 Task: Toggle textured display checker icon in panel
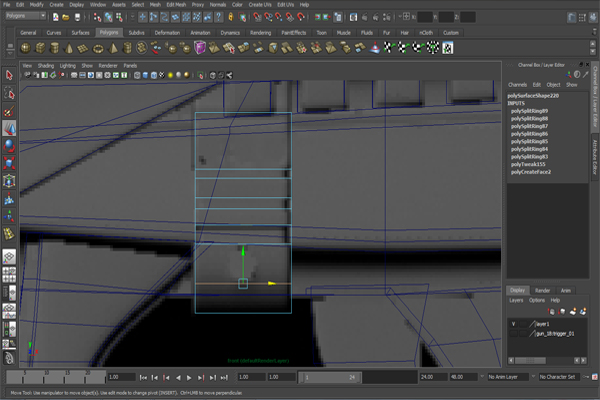pyautogui.click(x=162, y=75)
